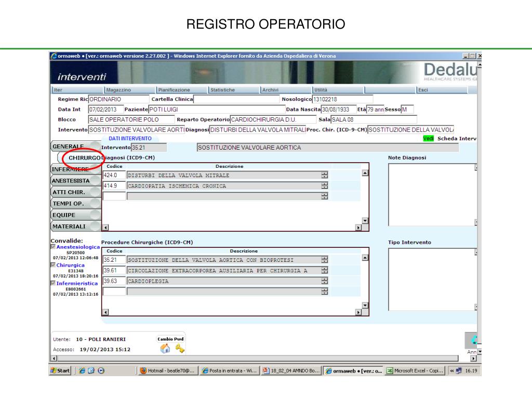Viewport: 532px width, 399px height.
Task: Open ATTI CHIR. side tab
Action: point(75,192)
